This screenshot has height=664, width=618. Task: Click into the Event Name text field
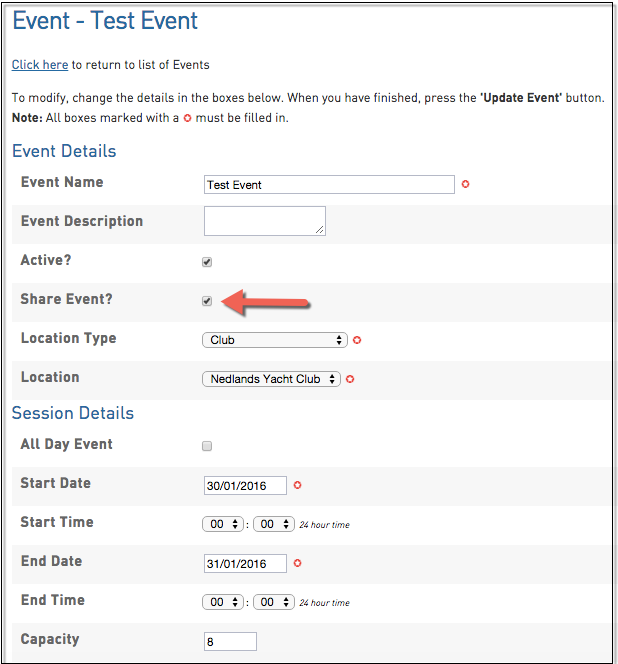point(329,185)
